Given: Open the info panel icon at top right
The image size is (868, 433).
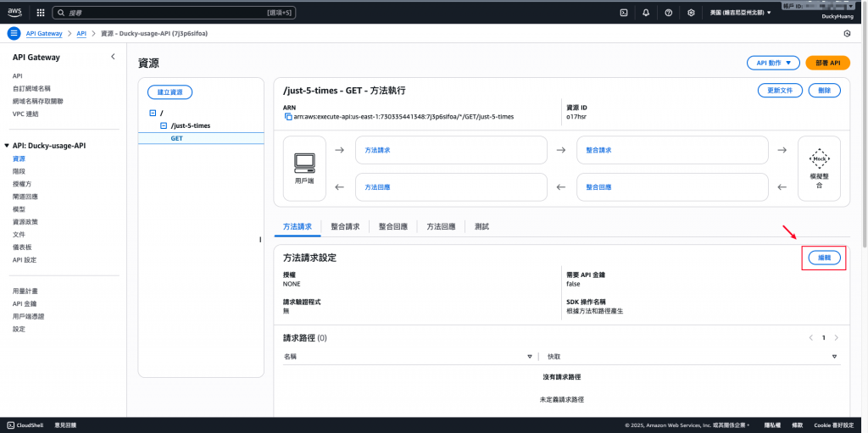Looking at the screenshot, I should (847, 34).
